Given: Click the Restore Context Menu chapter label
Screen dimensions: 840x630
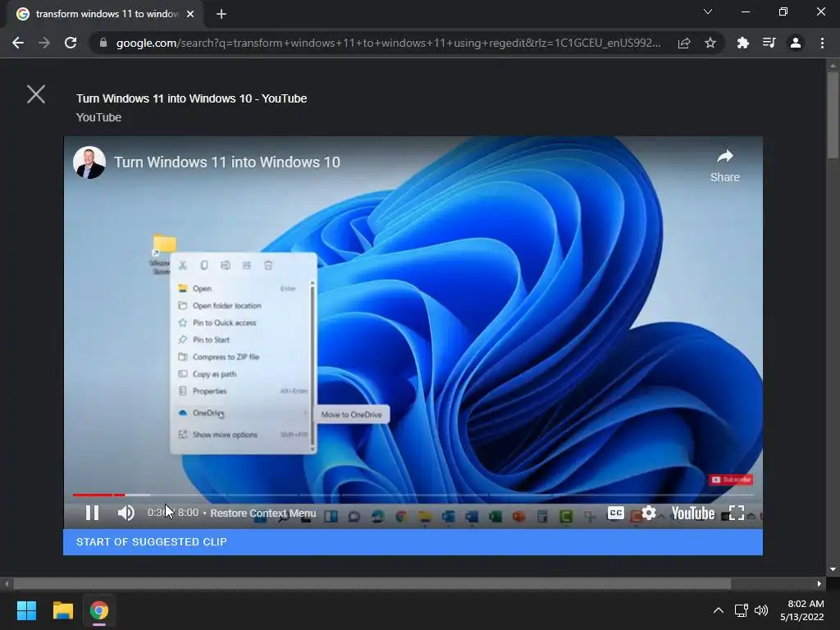Looking at the screenshot, I should click(x=263, y=514).
